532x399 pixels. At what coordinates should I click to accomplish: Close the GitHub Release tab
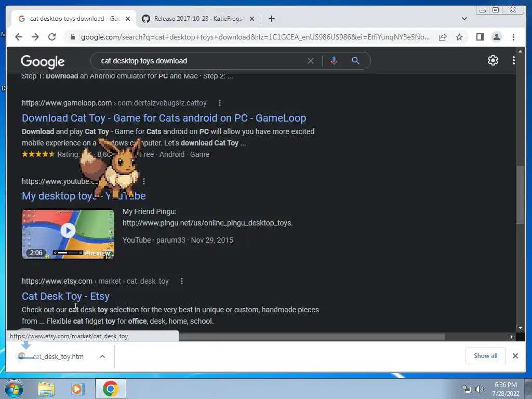click(x=252, y=19)
